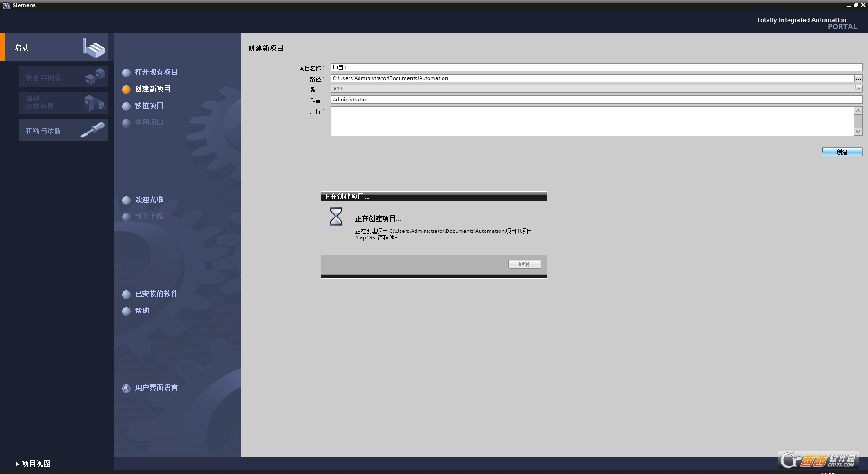The width and height of the screenshot is (868, 474).
Task: Open the 在线与诊断 portal section
Action: coord(64,130)
